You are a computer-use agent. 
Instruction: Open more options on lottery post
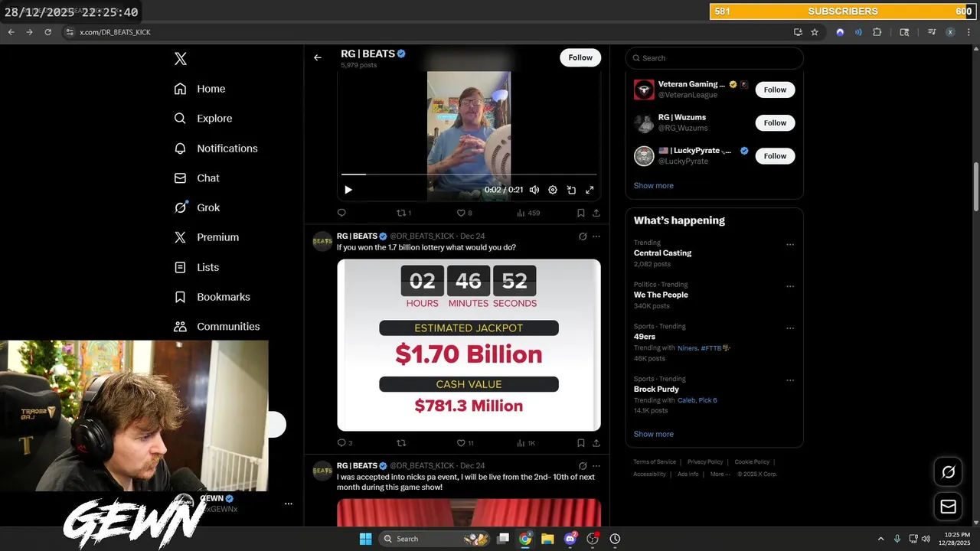596,236
